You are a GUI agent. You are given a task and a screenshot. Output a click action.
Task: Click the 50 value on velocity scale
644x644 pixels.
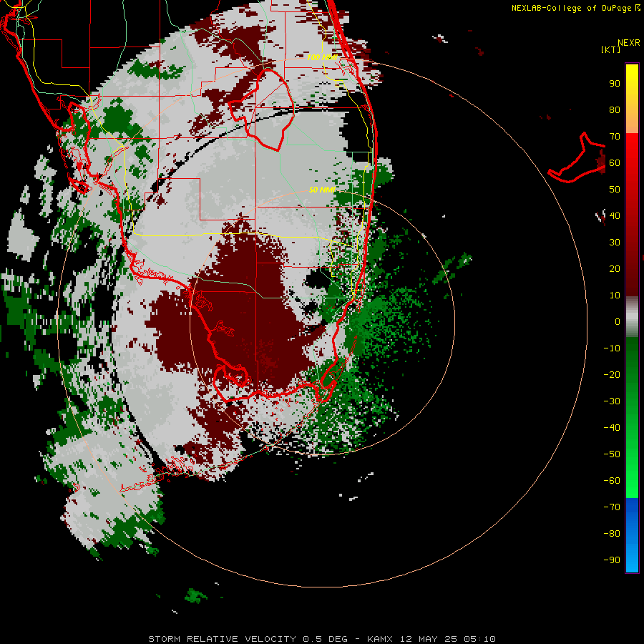pos(615,190)
